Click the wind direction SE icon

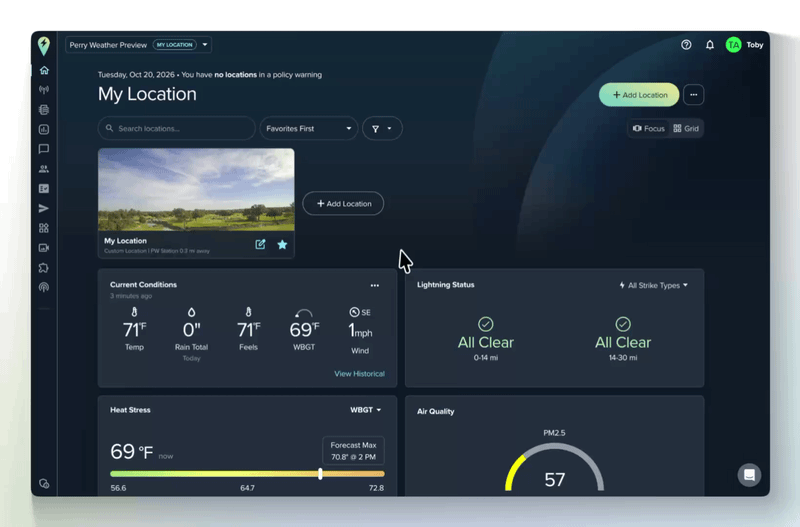355,312
